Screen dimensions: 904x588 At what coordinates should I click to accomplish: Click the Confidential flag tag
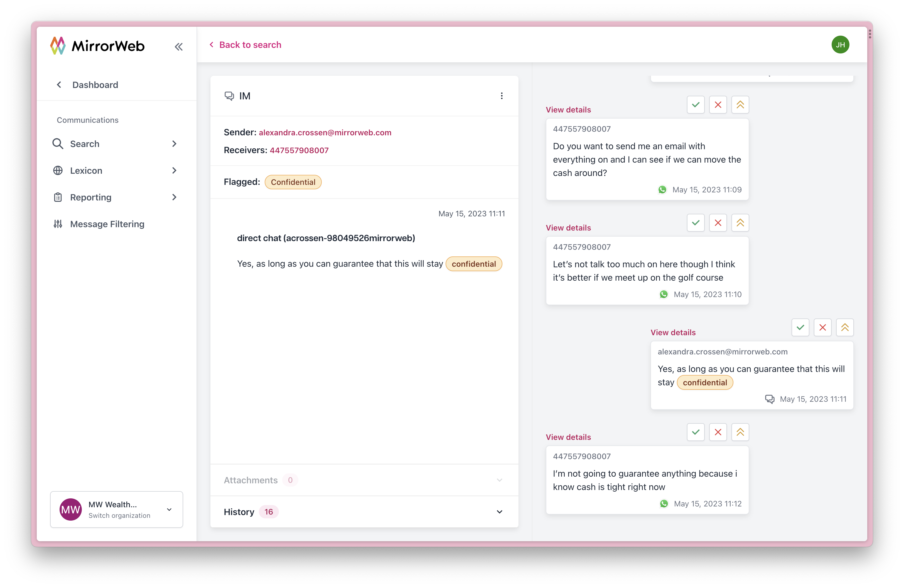point(293,182)
